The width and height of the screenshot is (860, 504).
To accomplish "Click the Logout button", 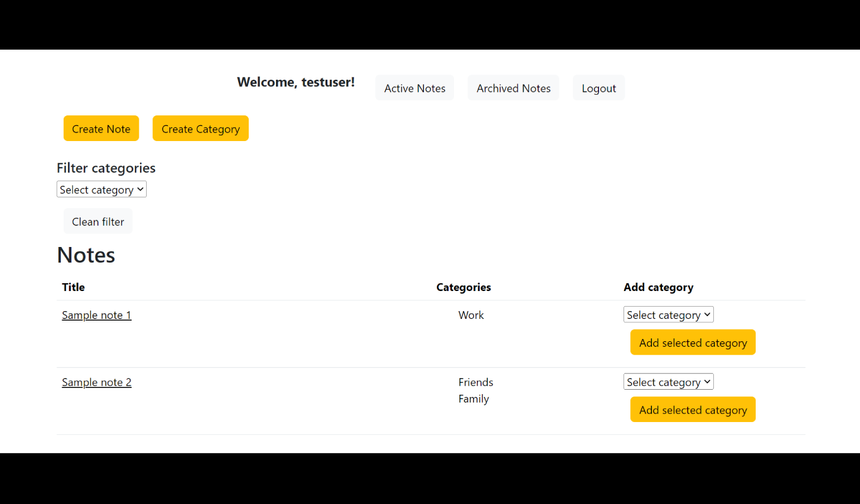I will (x=598, y=88).
